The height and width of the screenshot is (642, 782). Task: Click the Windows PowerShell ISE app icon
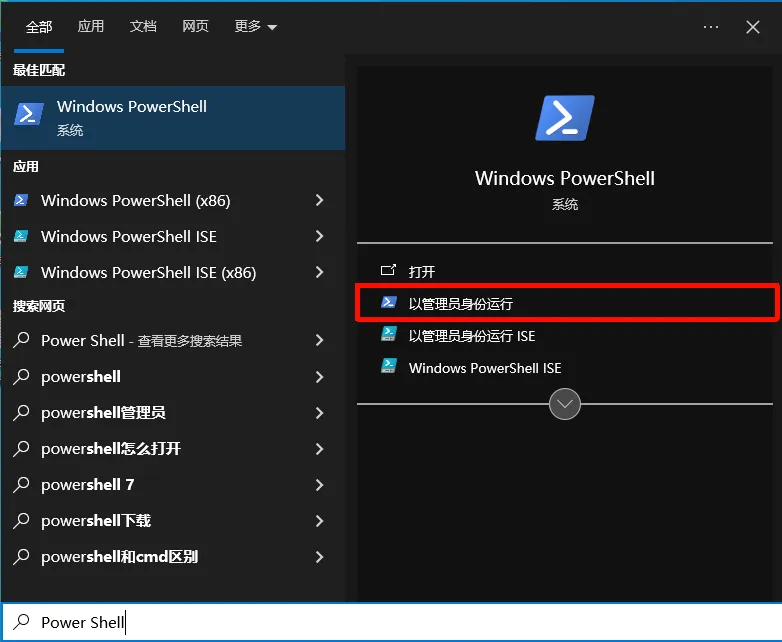[x=21, y=237]
